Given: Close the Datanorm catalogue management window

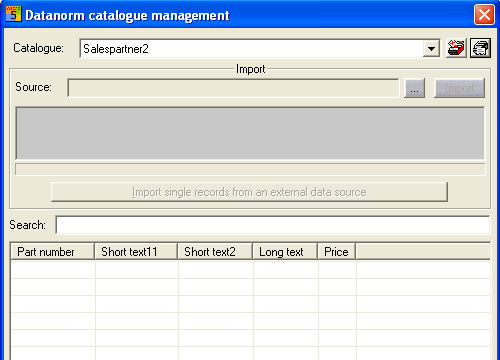Looking at the screenshot, I should tap(484, 15).
